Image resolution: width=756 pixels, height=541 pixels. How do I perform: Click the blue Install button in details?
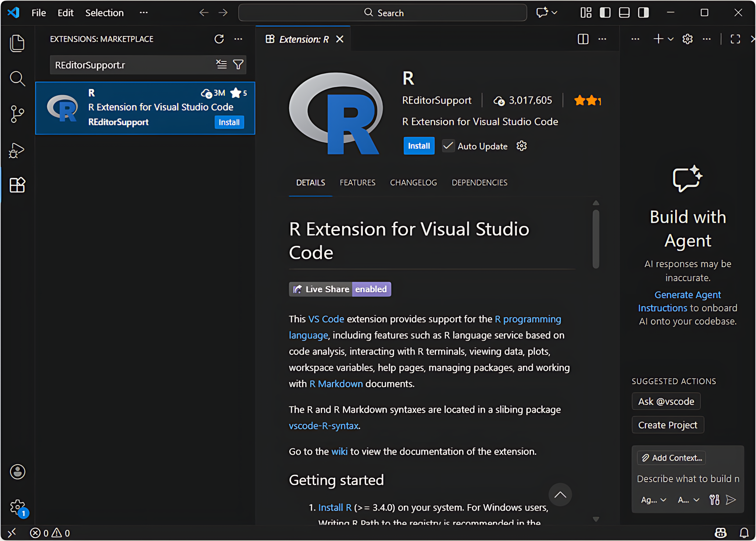(x=419, y=146)
